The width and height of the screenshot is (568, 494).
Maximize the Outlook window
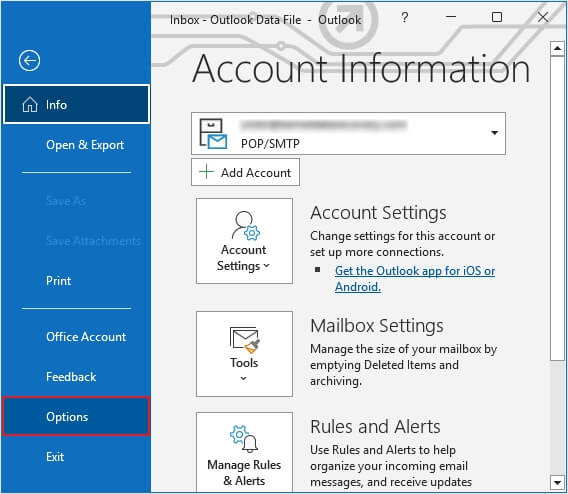pyautogui.click(x=497, y=17)
